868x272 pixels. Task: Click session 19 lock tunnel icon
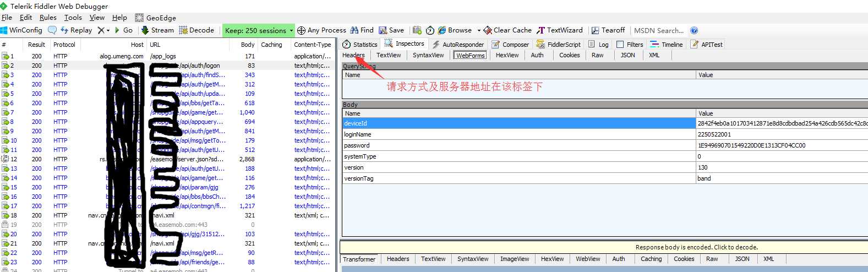point(6,225)
